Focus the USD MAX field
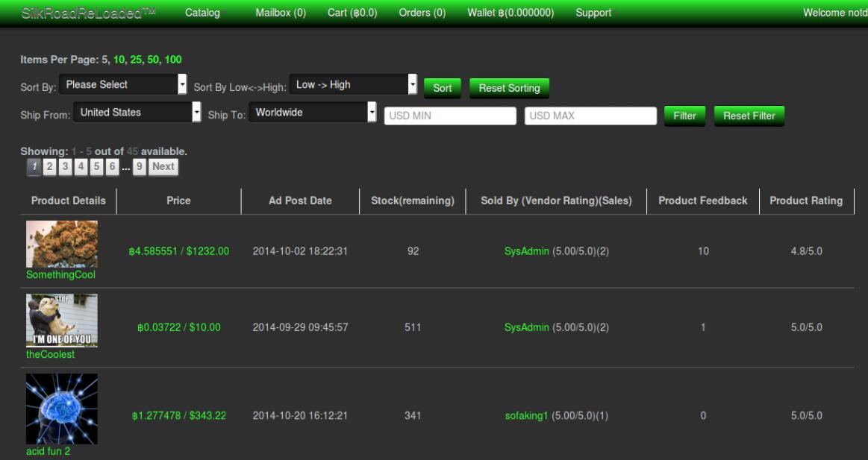868x460 pixels. (590, 116)
